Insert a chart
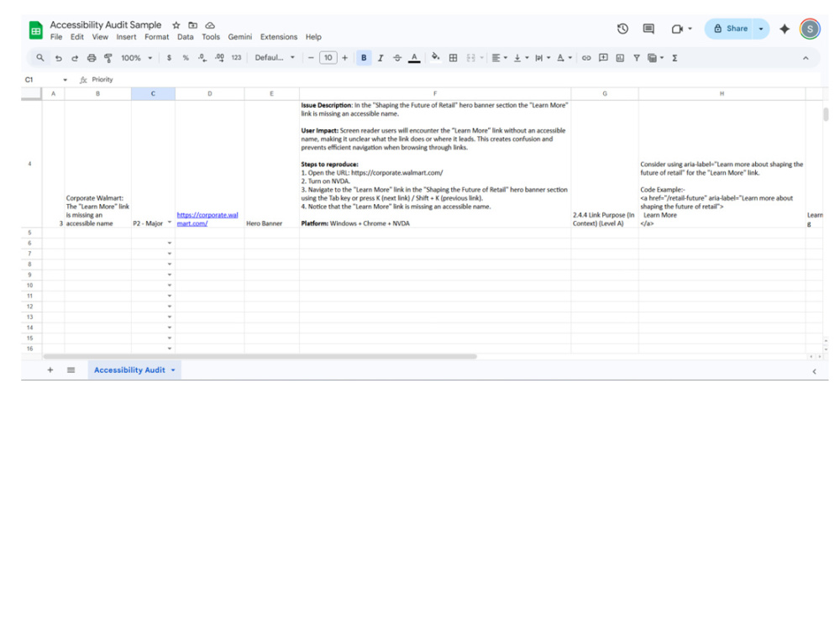Image resolution: width=840 pixels, height=630 pixels. pyautogui.click(x=620, y=58)
